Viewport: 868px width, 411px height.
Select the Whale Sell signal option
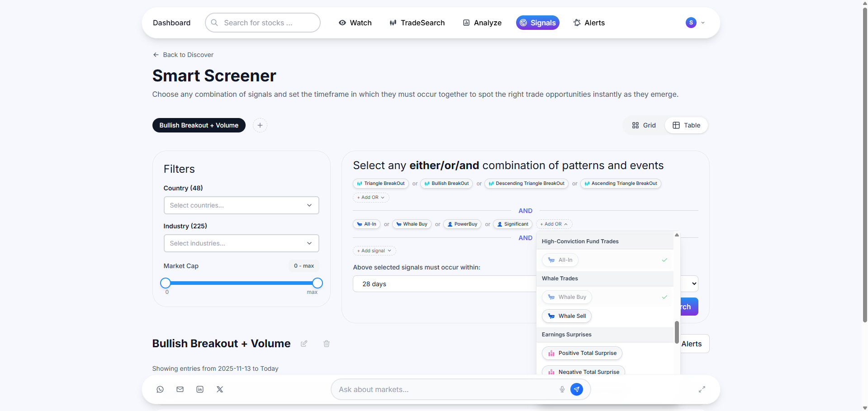click(567, 316)
